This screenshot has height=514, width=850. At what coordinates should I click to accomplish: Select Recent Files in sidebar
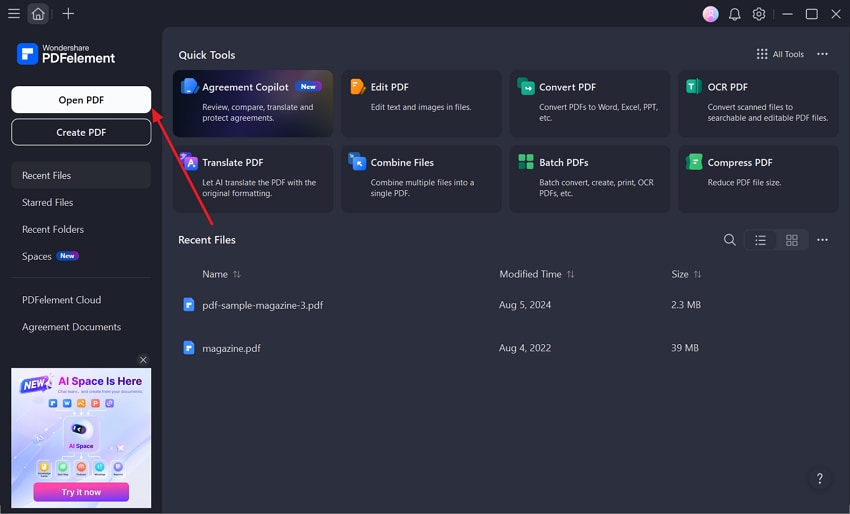click(x=81, y=175)
